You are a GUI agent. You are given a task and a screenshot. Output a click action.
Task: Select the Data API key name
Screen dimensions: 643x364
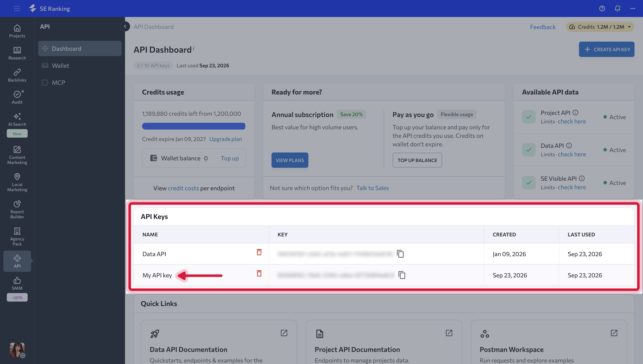coord(154,254)
